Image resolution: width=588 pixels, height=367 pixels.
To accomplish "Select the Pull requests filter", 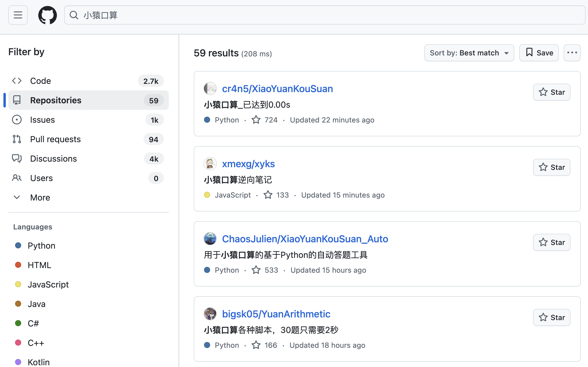I will [88, 139].
